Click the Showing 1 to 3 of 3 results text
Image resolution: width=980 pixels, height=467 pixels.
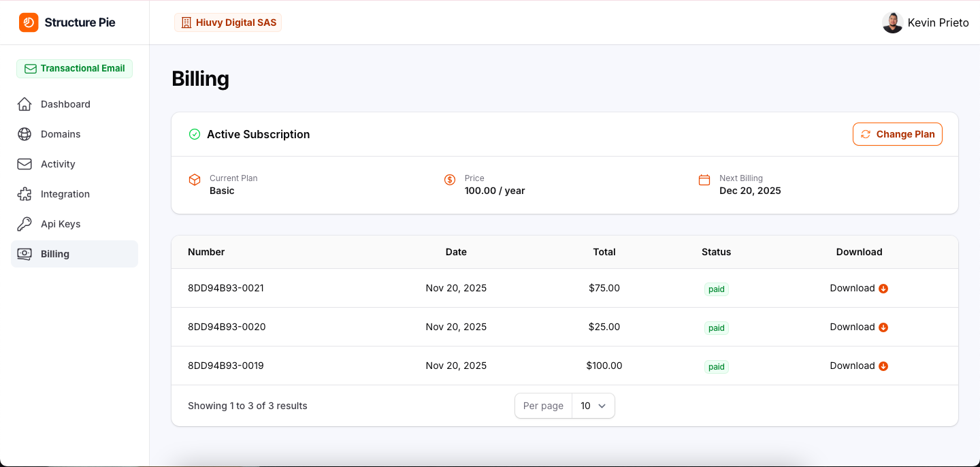click(x=248, y=406)
